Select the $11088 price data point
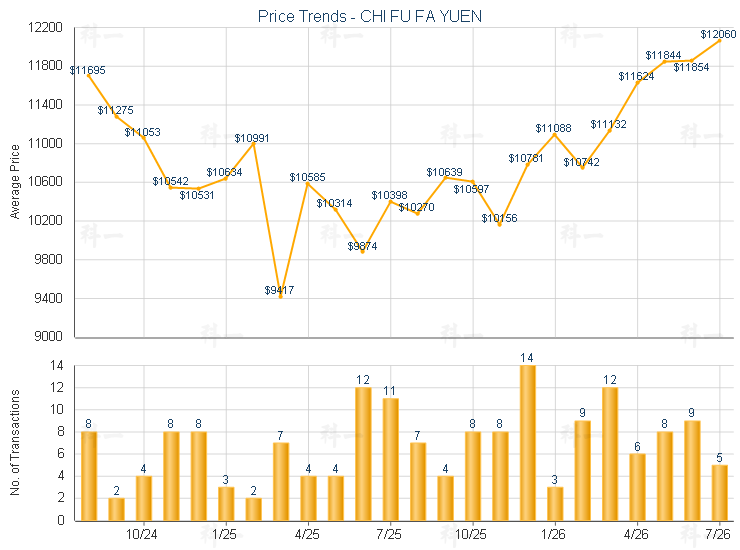 pyautogui.click(x=555, y=135)
